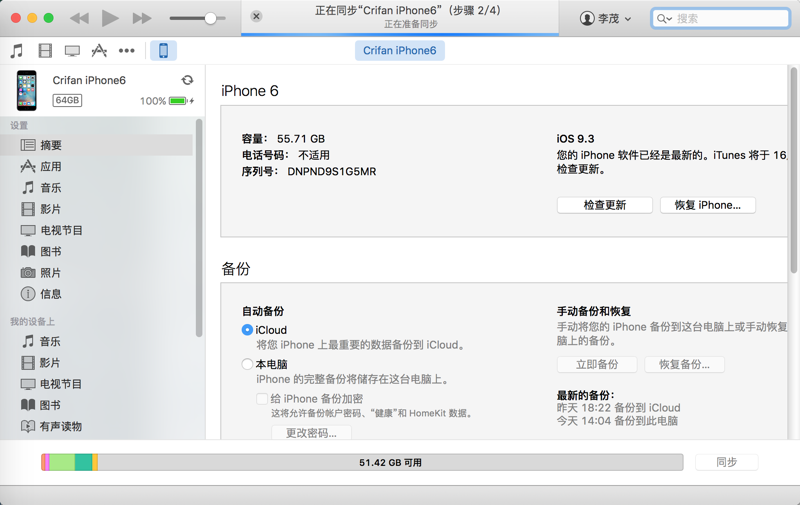This screenshot has height=505, width=800.
Task: Select the iPhone device icon in toolbar
Action: pos(163,50)
